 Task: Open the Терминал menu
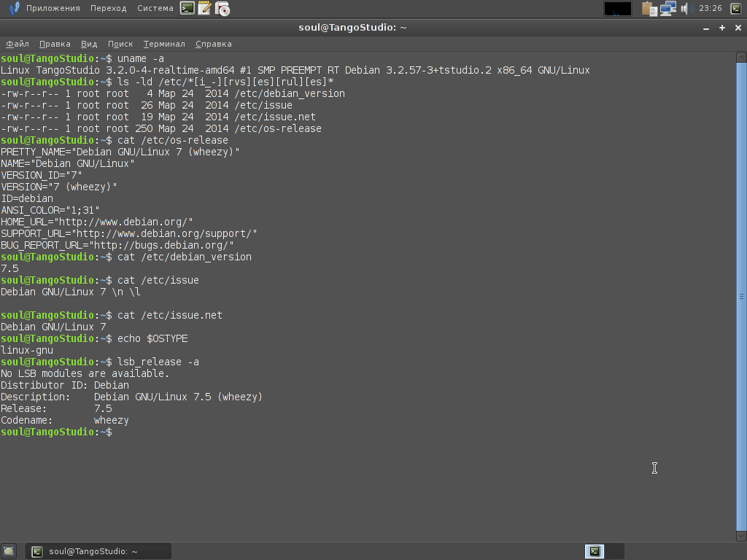[x=164, y=44]
